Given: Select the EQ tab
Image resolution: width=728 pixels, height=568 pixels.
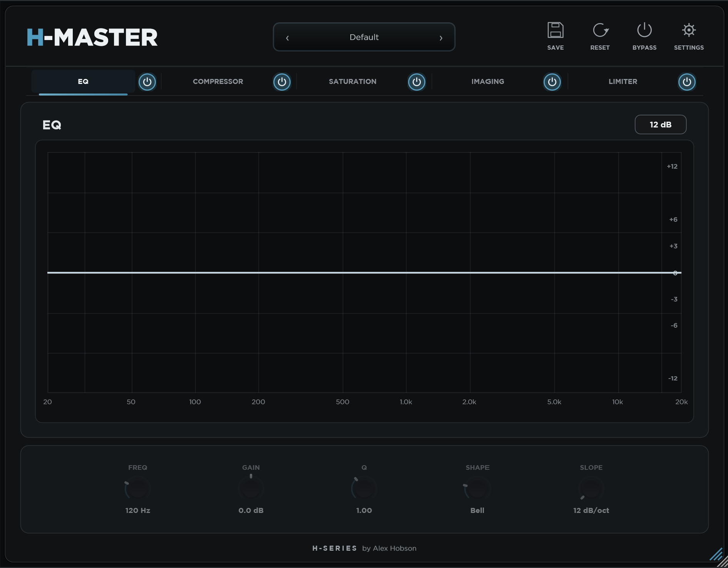Looking at the screenshot, I should coord(83,82).
